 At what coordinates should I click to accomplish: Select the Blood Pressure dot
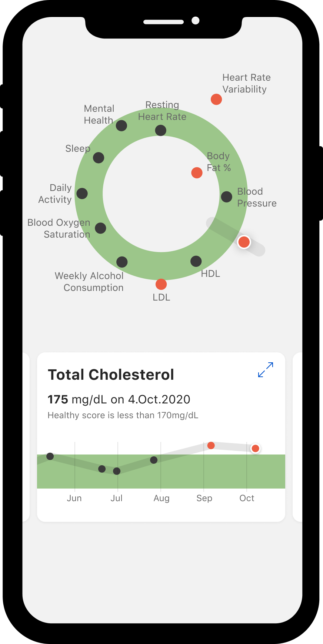click(x=227, y=197)
